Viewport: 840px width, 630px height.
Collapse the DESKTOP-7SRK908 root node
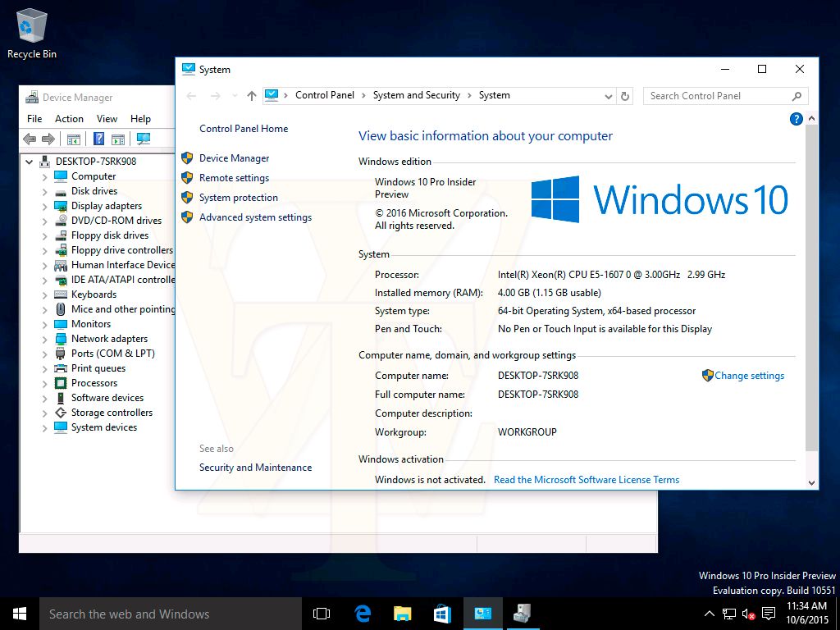(30, 162)
